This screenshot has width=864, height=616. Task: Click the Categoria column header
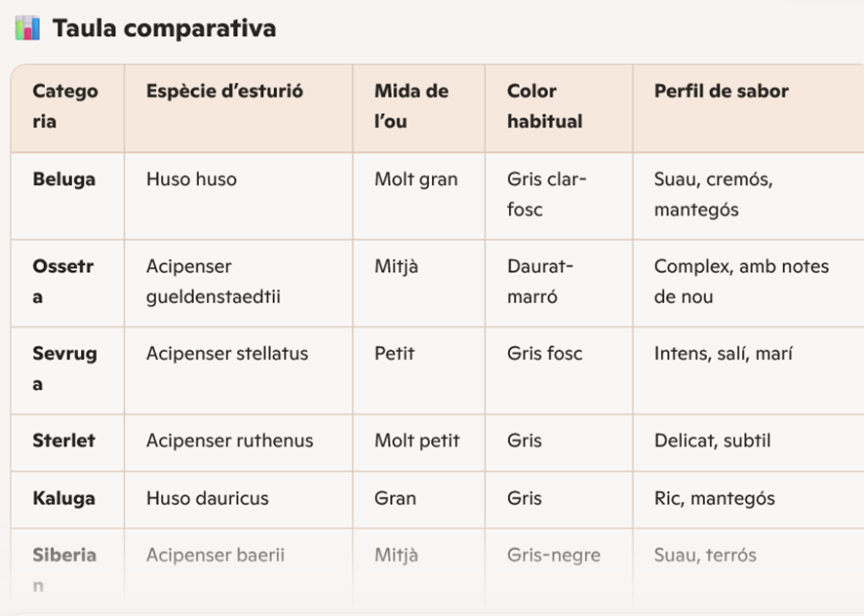tap(65, 106)
